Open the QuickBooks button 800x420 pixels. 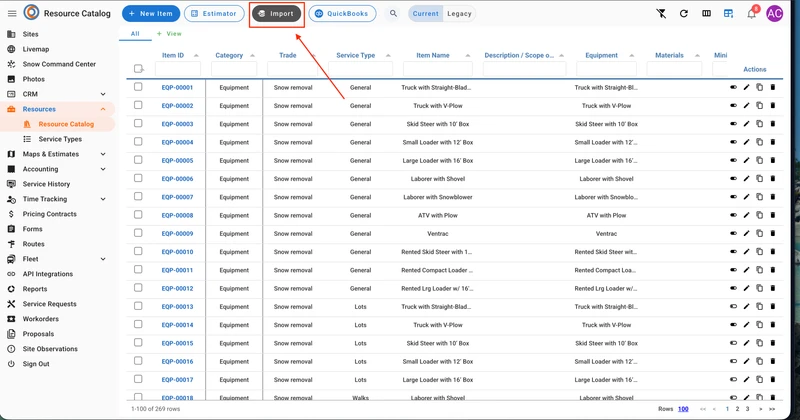tap(342, 14)
